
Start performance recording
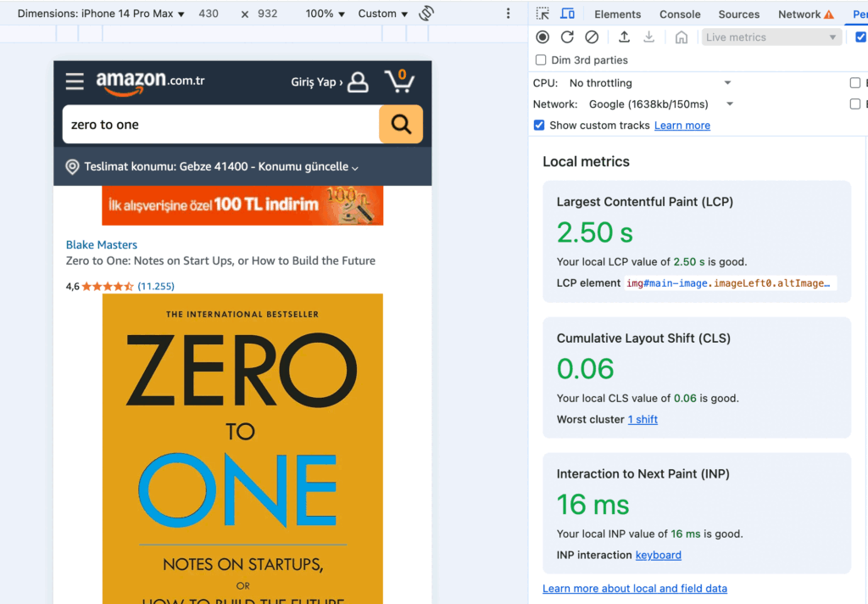pos(542,37)
